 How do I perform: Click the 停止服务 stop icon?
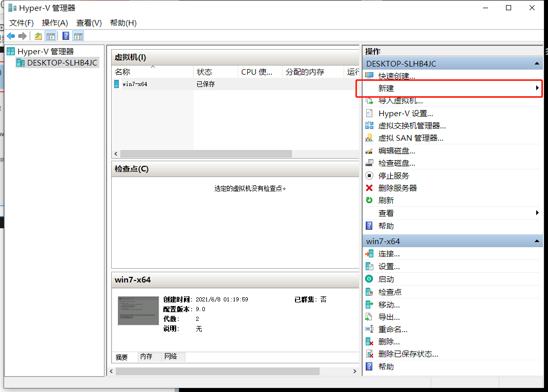click(x=369, y=176)
